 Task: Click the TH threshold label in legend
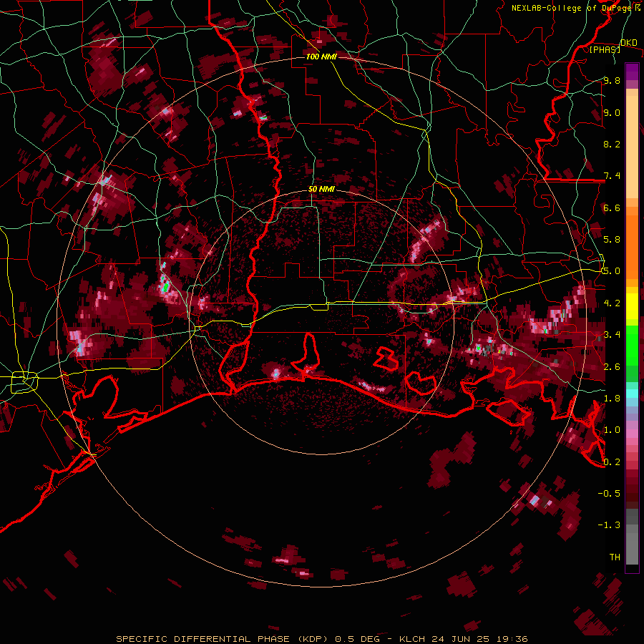[615, 557]
